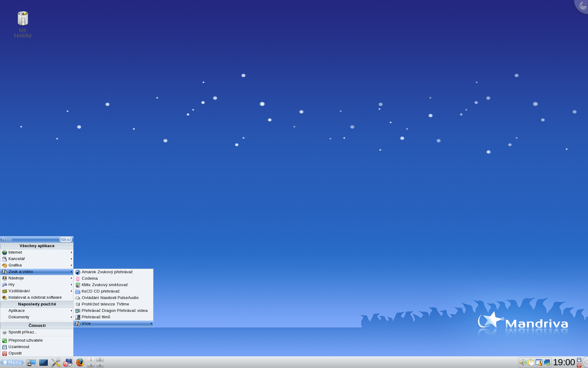Open the wrench and screwdriver configuration tool
Viewport: 588px width, 368px height.
[56, 362]
